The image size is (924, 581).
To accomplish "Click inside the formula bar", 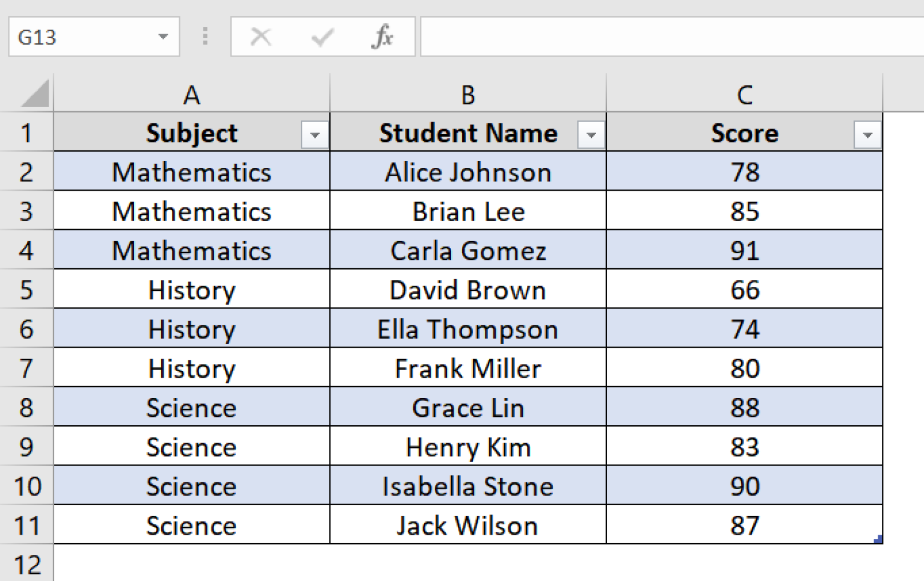I will pos(662,37).
